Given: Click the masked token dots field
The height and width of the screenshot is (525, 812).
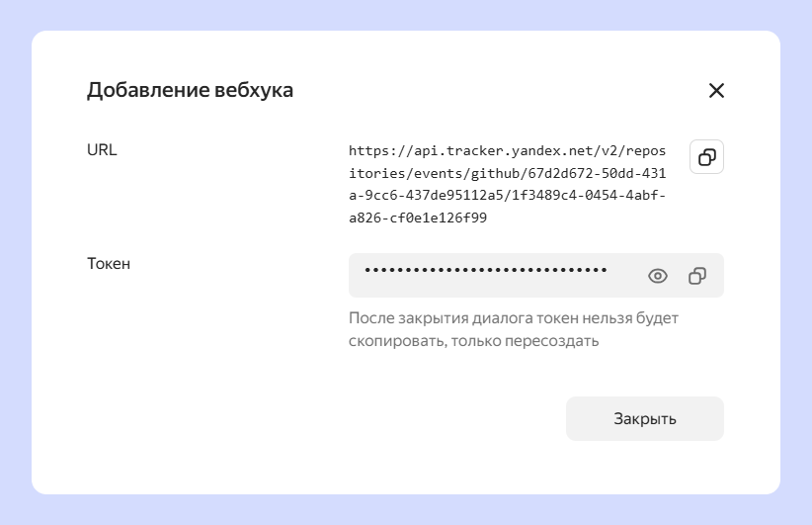Looking at the screenshot, I should tap(486, 270).
